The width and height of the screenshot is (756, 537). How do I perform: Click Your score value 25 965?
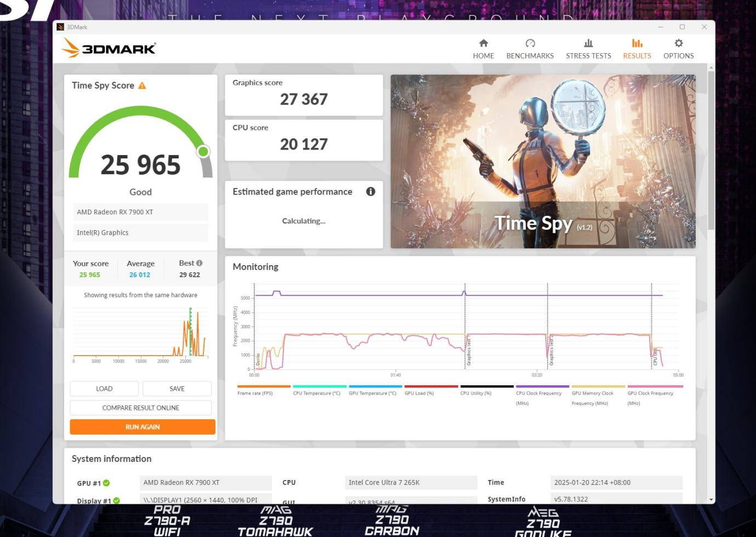pyautogui.click(x=90, y=275)
